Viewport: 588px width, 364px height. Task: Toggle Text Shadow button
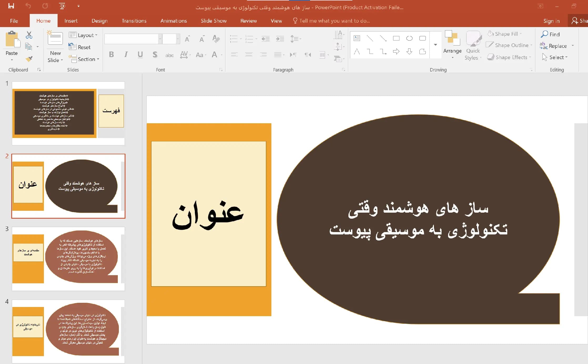(x=155, y=54)
